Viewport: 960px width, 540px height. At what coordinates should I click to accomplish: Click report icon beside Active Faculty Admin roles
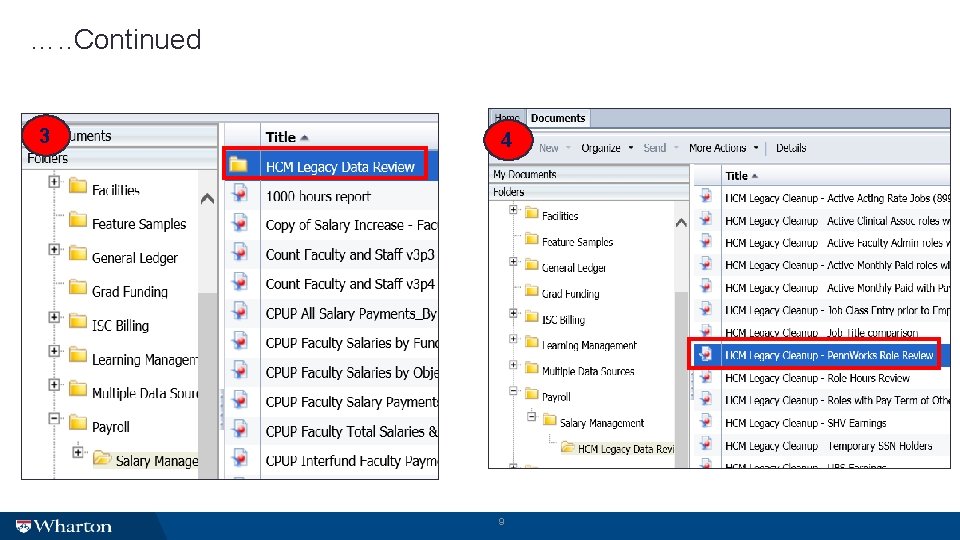pyautogui.click(x=706, y=241)
